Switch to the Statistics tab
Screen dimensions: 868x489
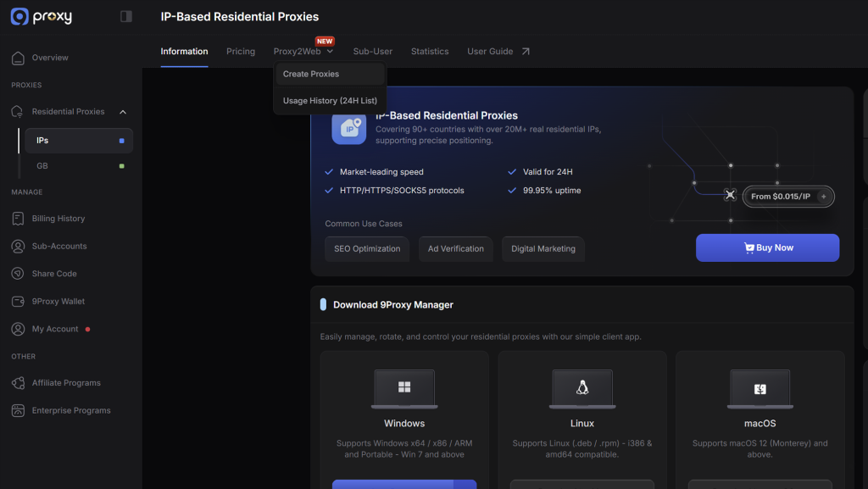pyautogui.click(x=430, y=51)
